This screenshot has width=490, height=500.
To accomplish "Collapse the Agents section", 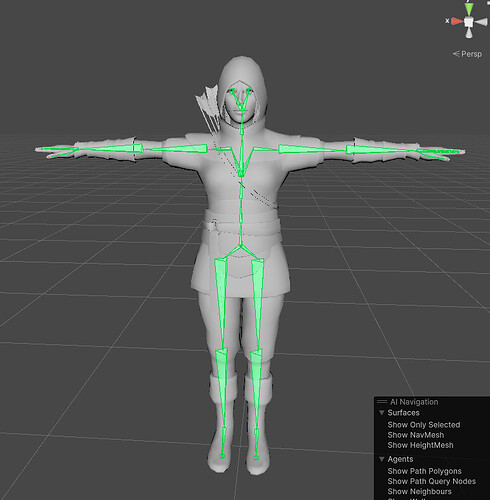I will coord(382,459).
